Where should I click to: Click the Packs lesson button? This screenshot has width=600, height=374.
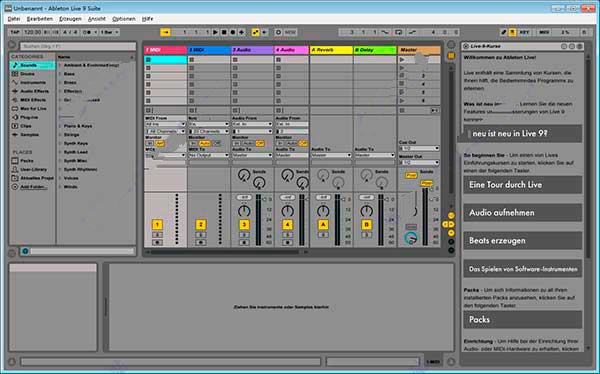click(523, 320)
